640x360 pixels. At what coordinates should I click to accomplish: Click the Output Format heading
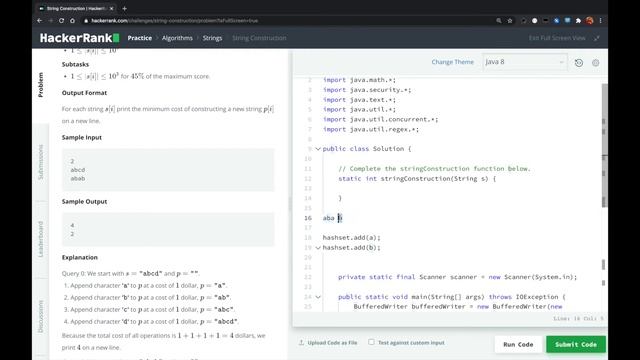click(84, 93)
